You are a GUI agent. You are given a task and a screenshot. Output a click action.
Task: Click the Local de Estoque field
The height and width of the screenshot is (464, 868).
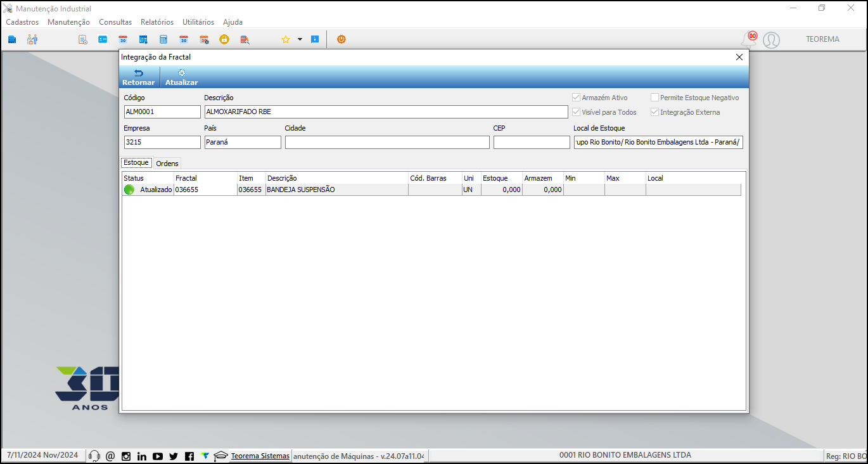click(658, 142)
